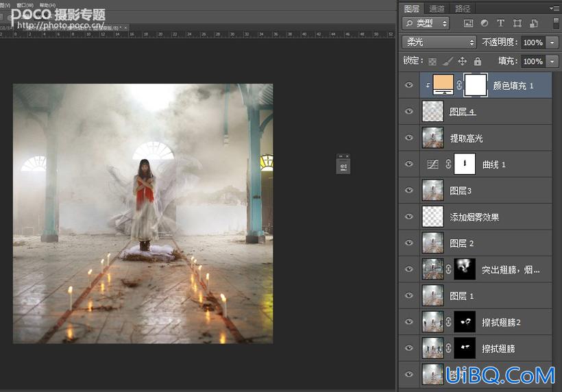562x392 pixels.
Task: Select the white mask of 颜色填充 1
Action: 476,85
